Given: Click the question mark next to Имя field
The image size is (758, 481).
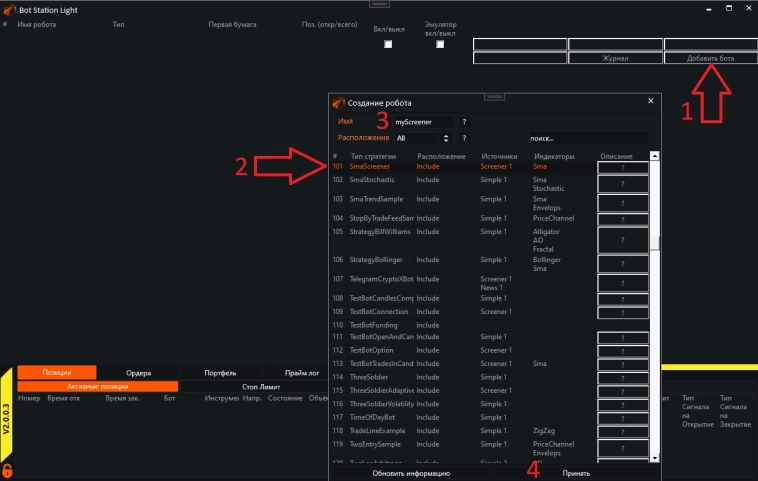Looking at the screenshot, I should 464,121.
